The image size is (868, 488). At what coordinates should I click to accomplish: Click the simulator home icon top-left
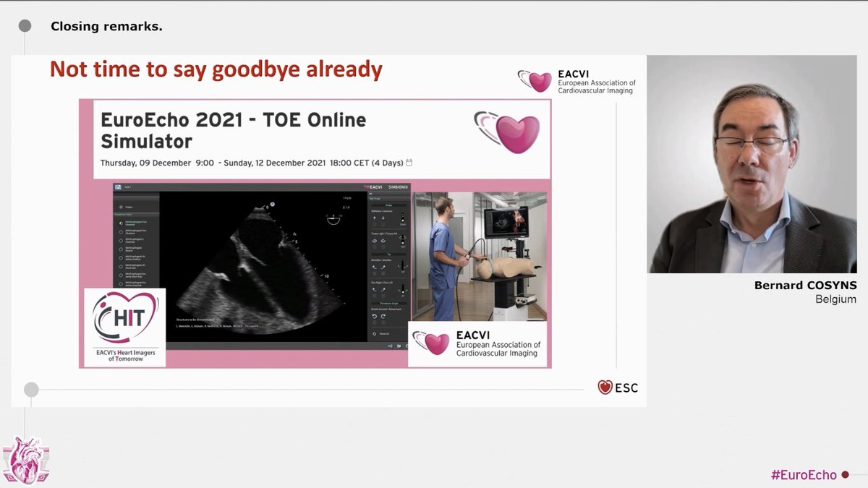pyautogui.click(x=118, y=187)
